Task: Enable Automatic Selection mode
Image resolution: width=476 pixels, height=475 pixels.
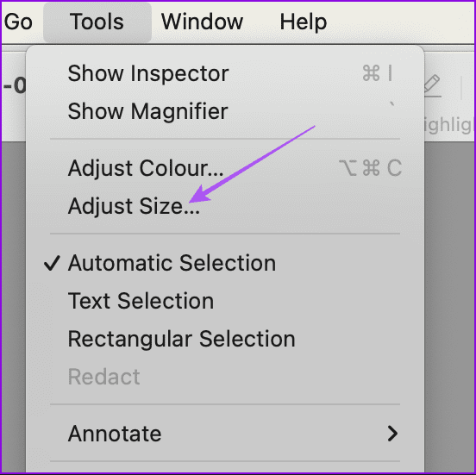Action: pyautogui.click(x=225, y=263)
